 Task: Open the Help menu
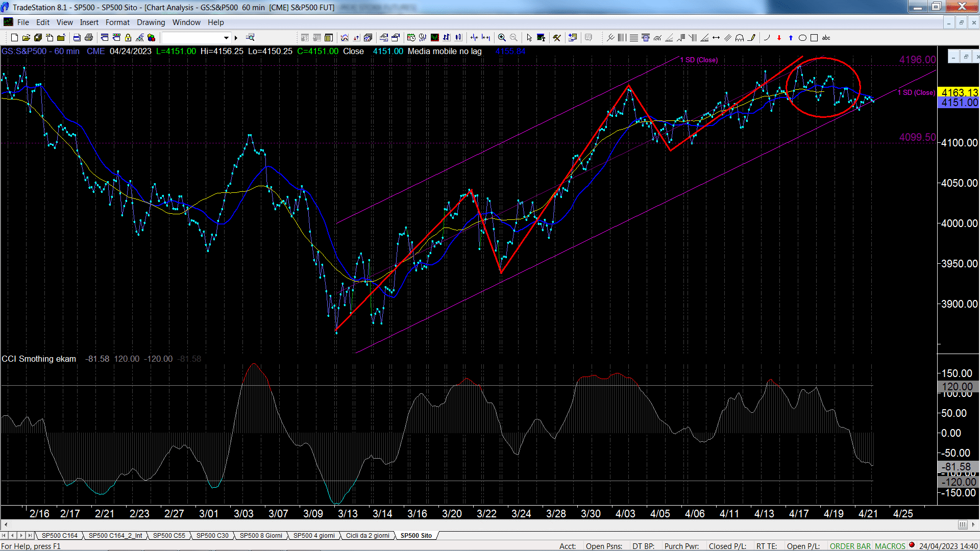click(215, 22)
